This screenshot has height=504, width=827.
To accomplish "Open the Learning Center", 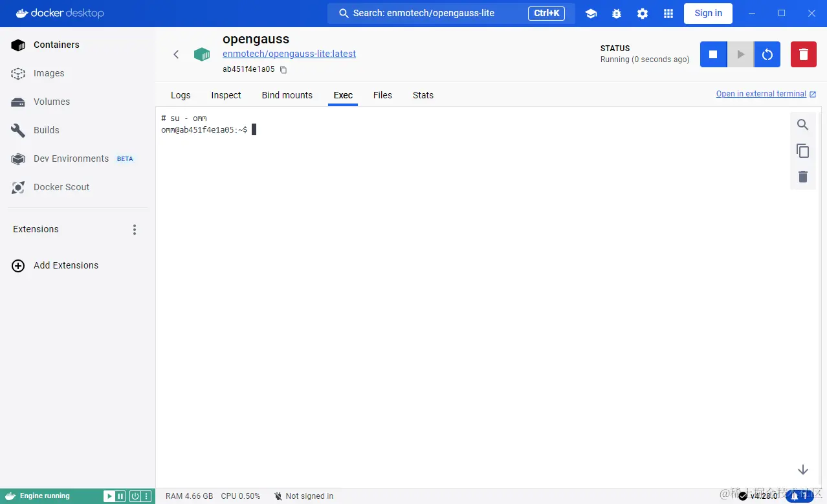I will click(590, 13).
